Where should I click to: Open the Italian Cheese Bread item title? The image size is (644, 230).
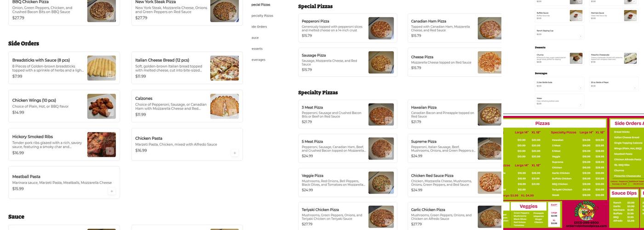pos(162,60)
